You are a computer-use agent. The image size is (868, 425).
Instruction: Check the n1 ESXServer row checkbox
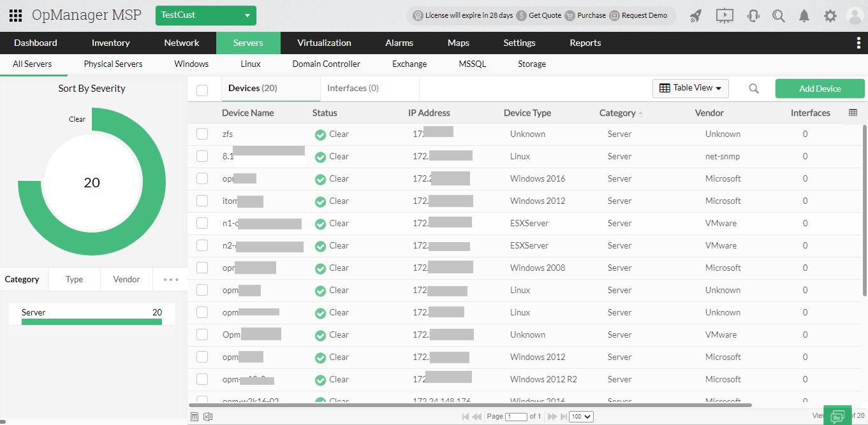point(202,223)
